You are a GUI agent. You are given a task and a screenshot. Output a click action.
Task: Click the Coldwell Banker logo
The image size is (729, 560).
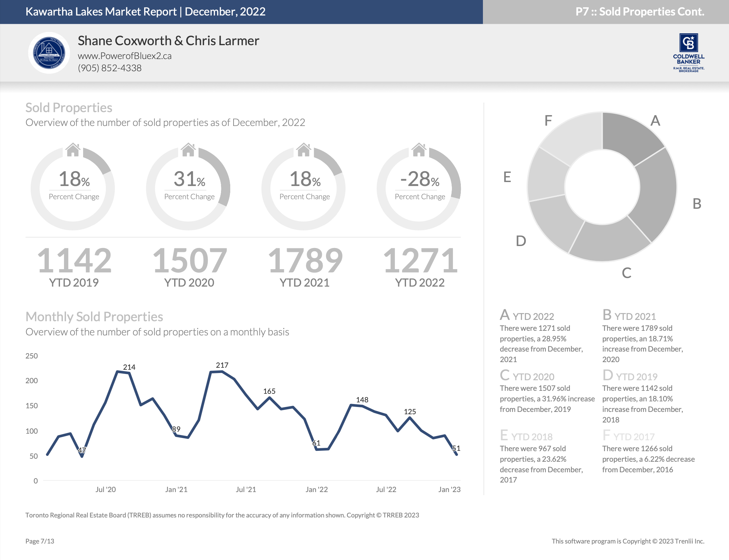tap(688, 53)
